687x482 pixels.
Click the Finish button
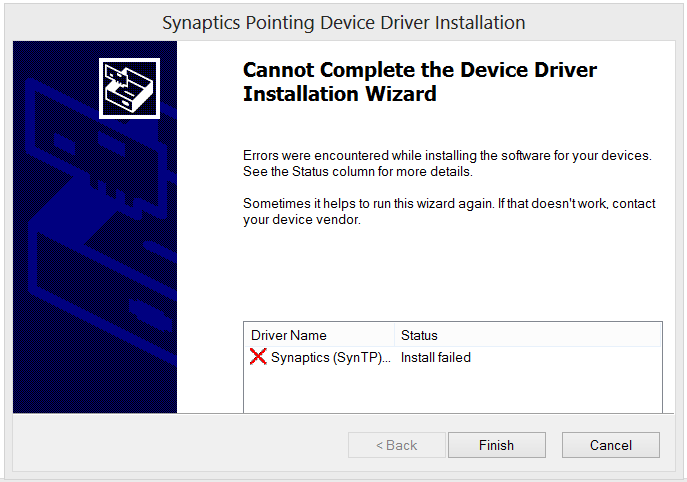tap(497, 445)
